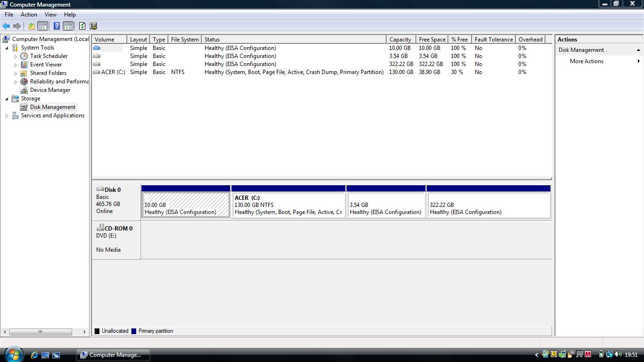Expand the Reliability and Performance node arrow
The width and height of the screenshot is (644, 362).
point(16,82)
